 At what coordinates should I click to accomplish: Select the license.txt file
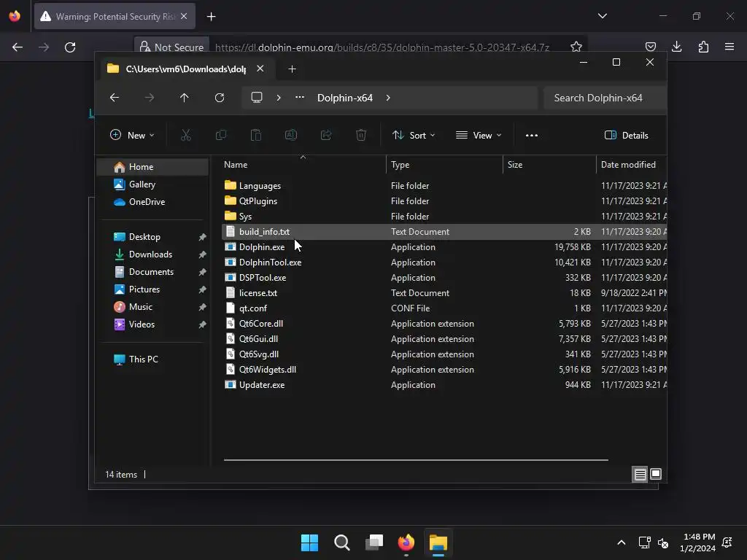pyautogui.click(x=258, y=293)
